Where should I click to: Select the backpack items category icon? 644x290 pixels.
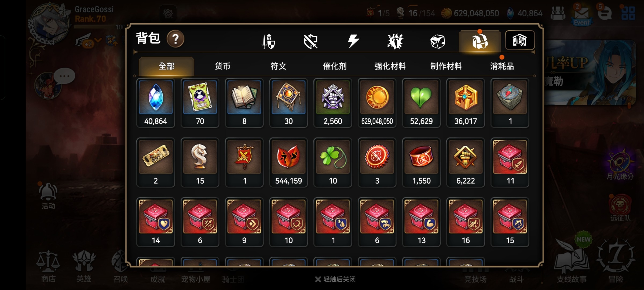[x=480, y=41]
